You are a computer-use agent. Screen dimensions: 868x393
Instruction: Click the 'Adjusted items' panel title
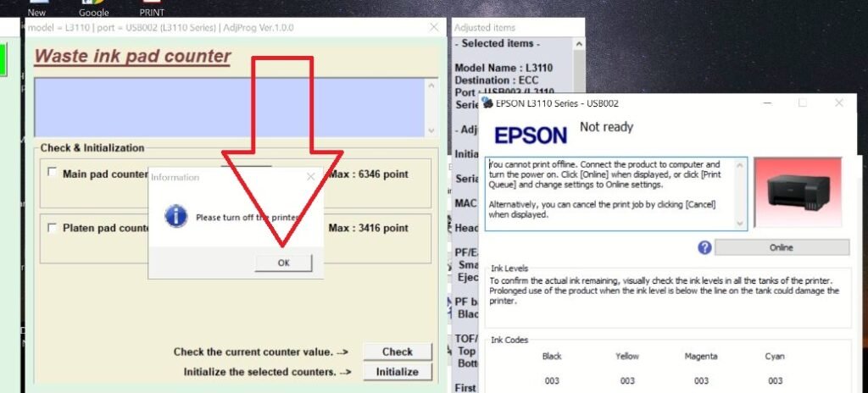485,28
